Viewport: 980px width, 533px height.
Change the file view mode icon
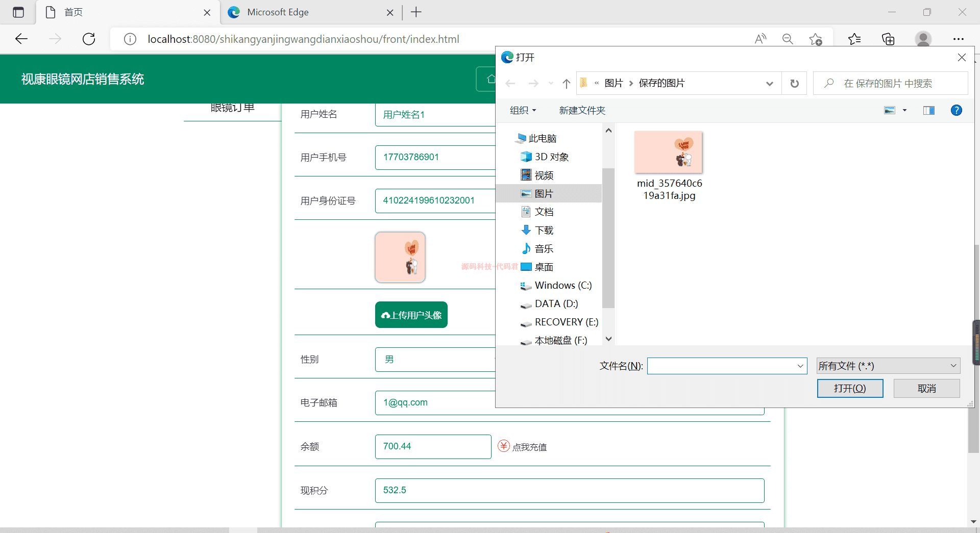tap(890, 110)
